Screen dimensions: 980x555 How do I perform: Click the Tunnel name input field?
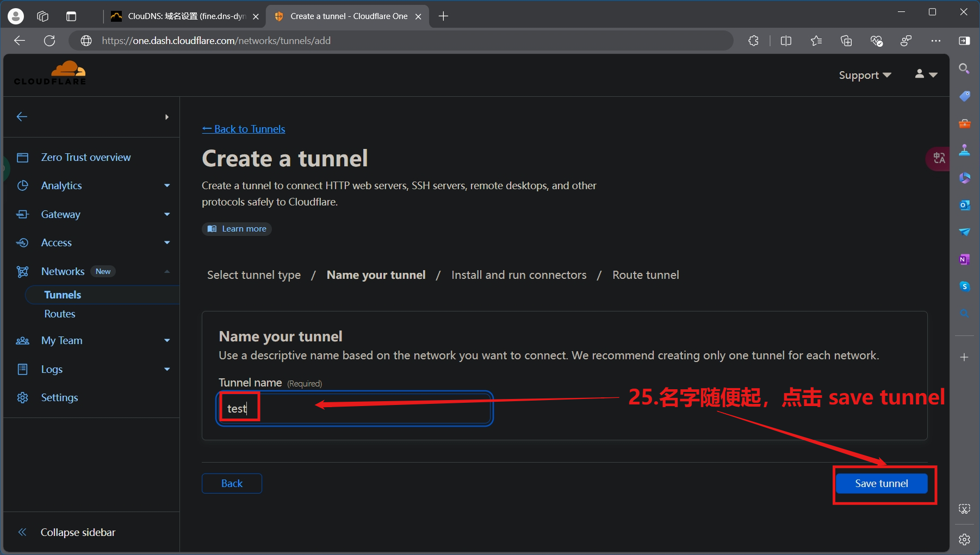(x=355, y=408)
